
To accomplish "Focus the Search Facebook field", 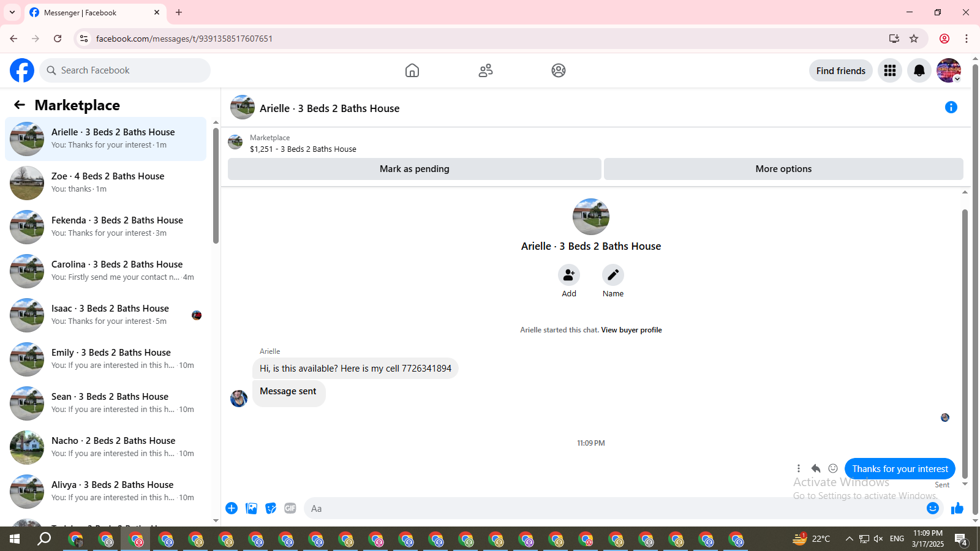I will click(x=125, y=70).
